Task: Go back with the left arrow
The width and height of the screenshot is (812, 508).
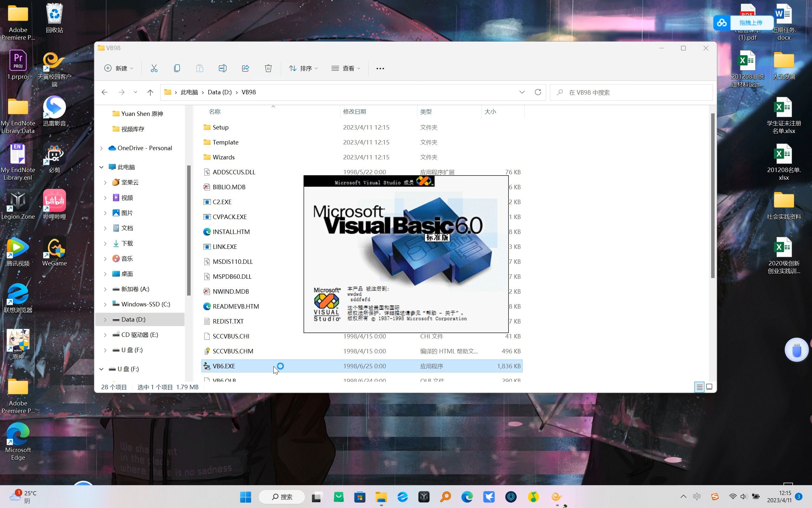Action: click(x=104, y=92)
